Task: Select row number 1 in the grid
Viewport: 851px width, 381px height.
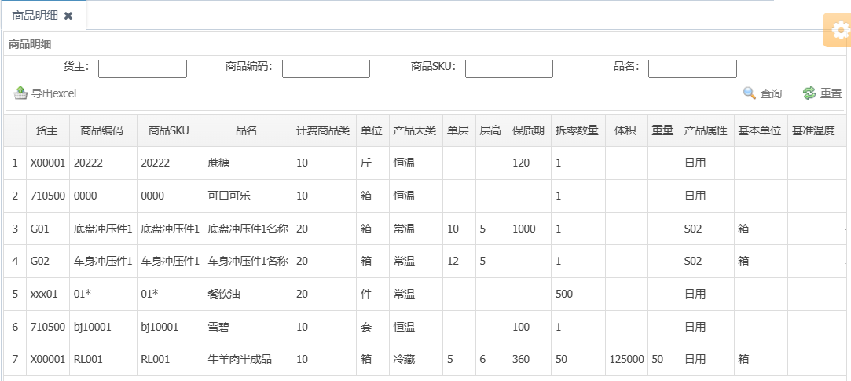Action: click(x=15, y=162)
